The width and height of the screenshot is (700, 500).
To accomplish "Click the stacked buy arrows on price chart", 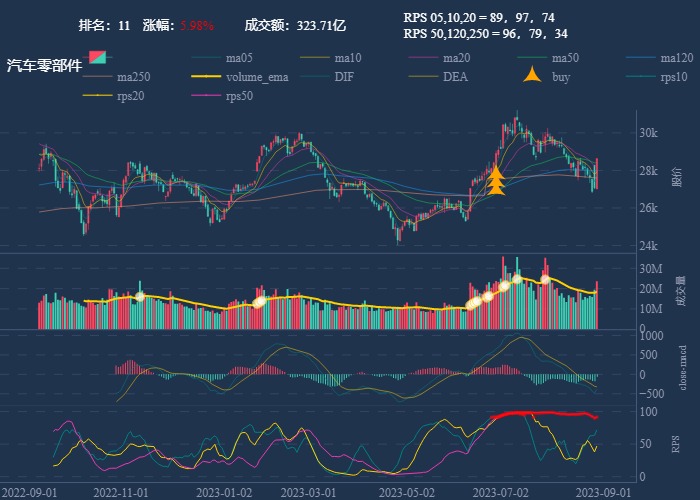I will pos(496,181).
